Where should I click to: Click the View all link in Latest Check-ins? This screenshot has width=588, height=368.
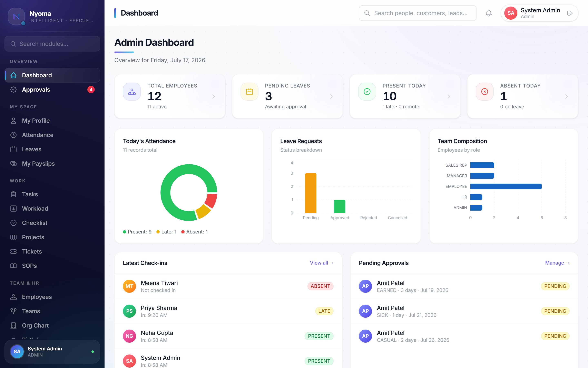pyautogui.click(x=321, y=263)
